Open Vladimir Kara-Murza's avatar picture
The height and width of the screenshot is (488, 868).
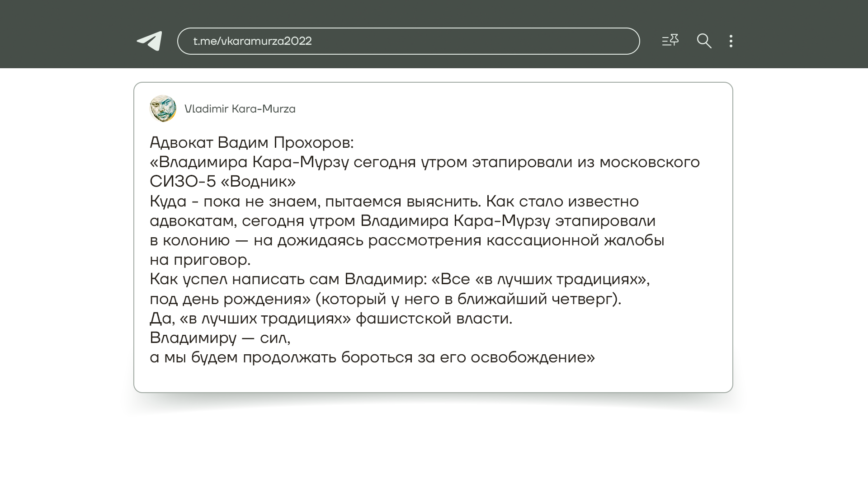163,108
